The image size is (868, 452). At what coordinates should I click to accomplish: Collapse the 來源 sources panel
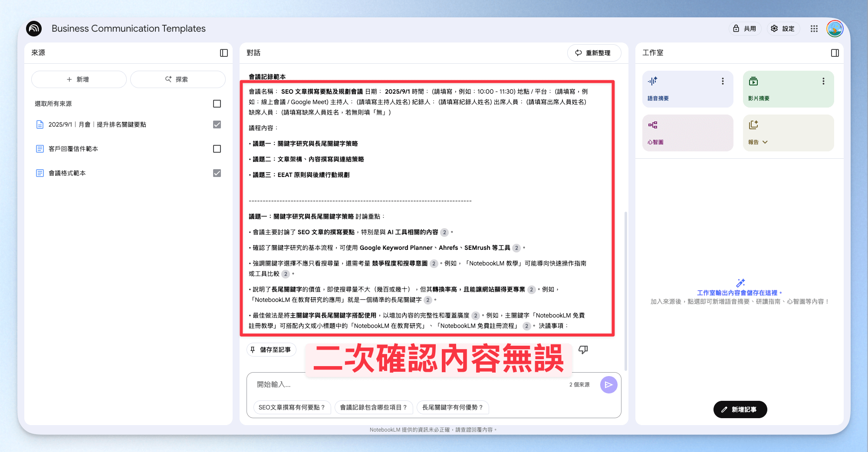[224, 53]
